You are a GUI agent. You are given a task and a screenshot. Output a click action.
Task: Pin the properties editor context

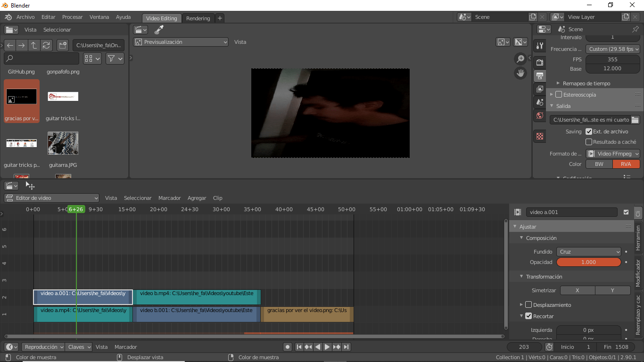635,29
